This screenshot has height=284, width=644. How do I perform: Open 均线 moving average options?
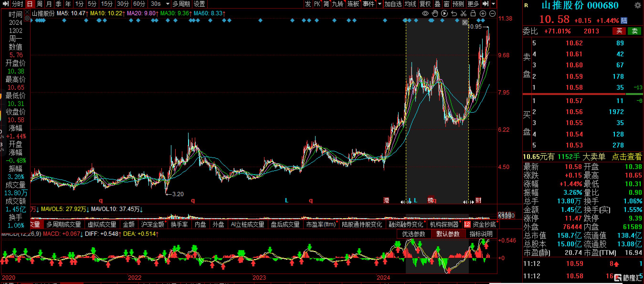(410, 4)
